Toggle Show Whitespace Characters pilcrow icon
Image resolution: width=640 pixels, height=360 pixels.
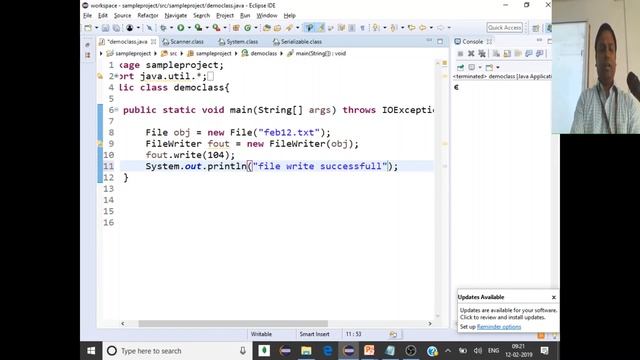click(x=362, y=28)
